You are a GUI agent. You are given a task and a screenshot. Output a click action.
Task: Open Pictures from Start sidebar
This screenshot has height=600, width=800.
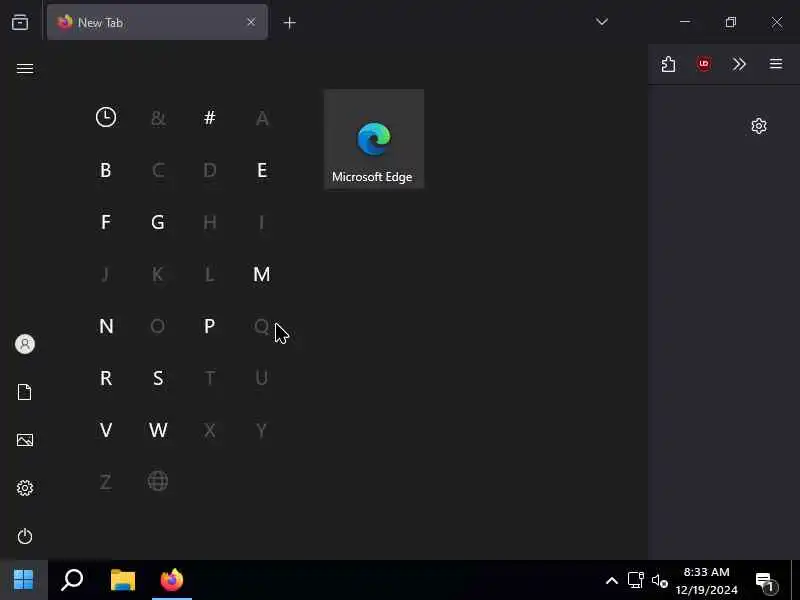pos(25,440)
